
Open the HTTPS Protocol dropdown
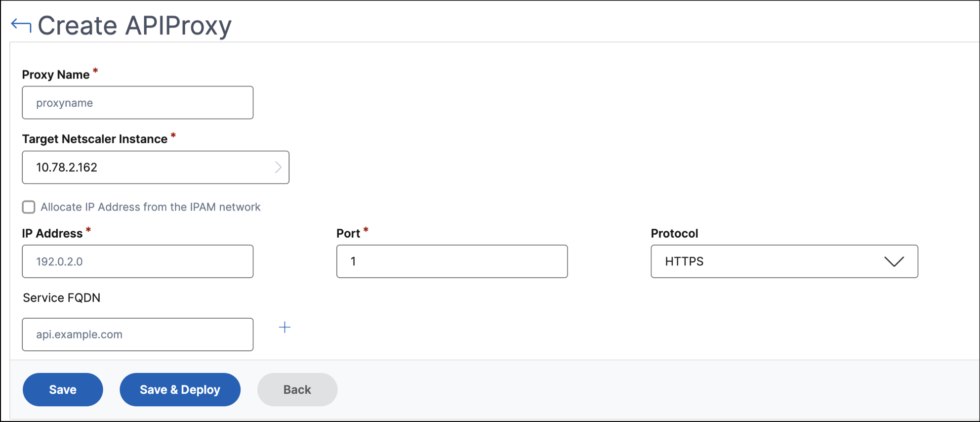pyautogui.click(x=784, y=261)
